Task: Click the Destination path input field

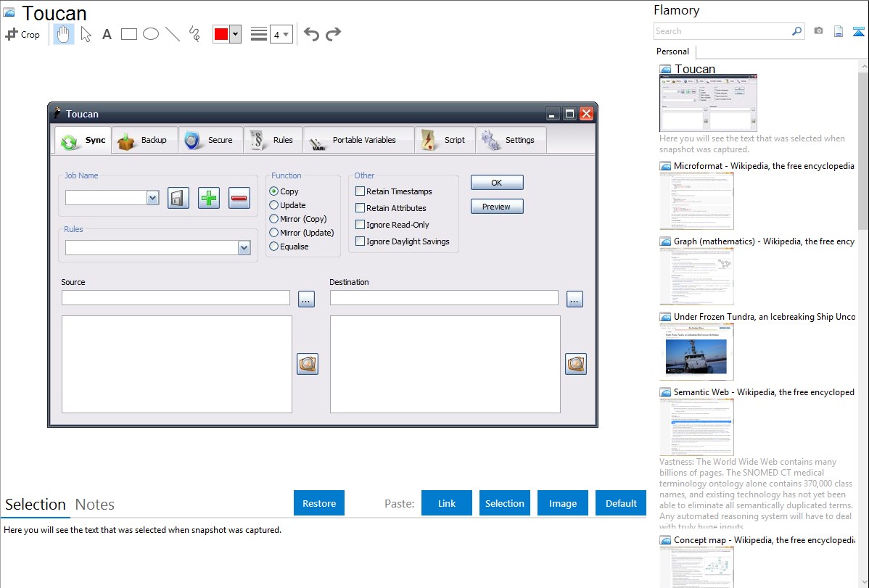Action: (x=444, y=297)
